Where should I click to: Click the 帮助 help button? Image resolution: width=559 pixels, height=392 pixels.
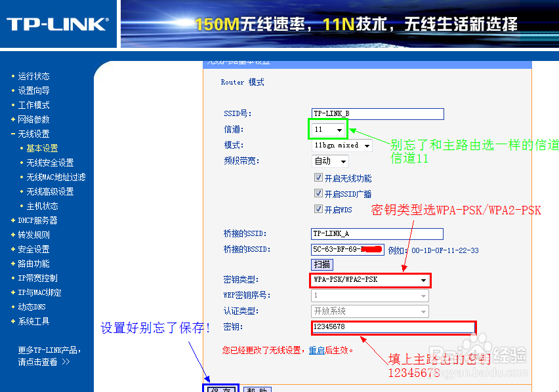point(258,389)
